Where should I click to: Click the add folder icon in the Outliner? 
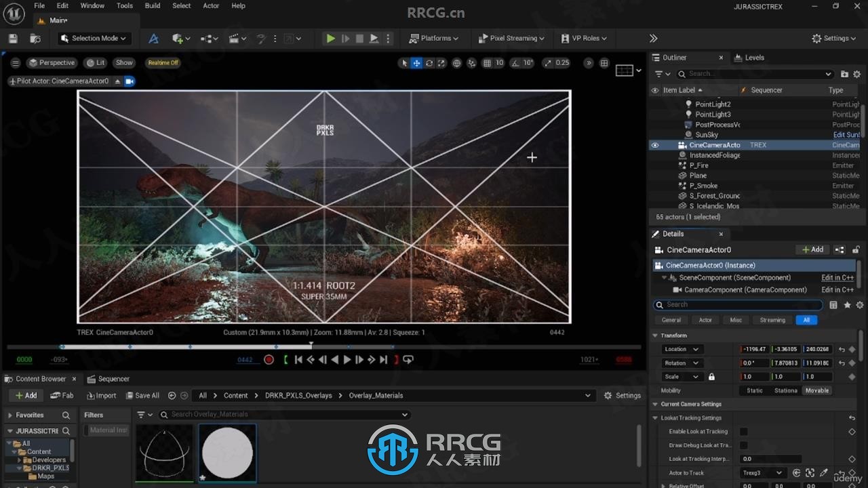[844, 74]
